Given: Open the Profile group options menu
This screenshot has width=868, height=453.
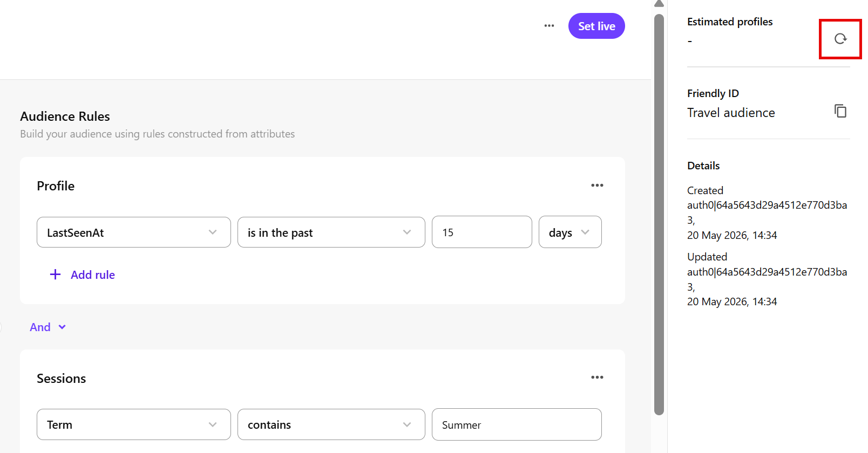Looking at the screenshot, I should coord(597,186).
